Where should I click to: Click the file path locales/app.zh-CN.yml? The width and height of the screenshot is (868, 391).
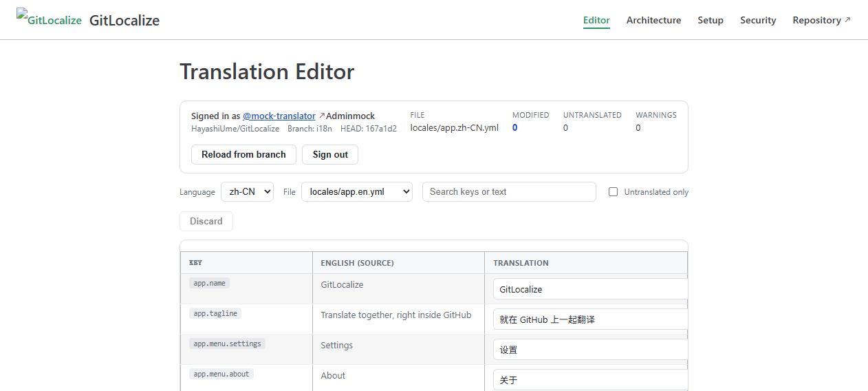click(x=455, y=127)
